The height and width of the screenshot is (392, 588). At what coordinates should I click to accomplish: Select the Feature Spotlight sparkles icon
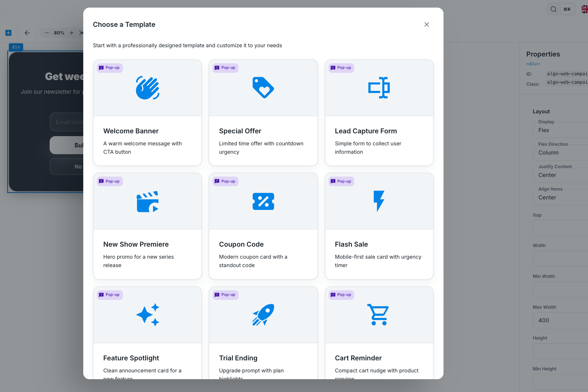(148, 315)
